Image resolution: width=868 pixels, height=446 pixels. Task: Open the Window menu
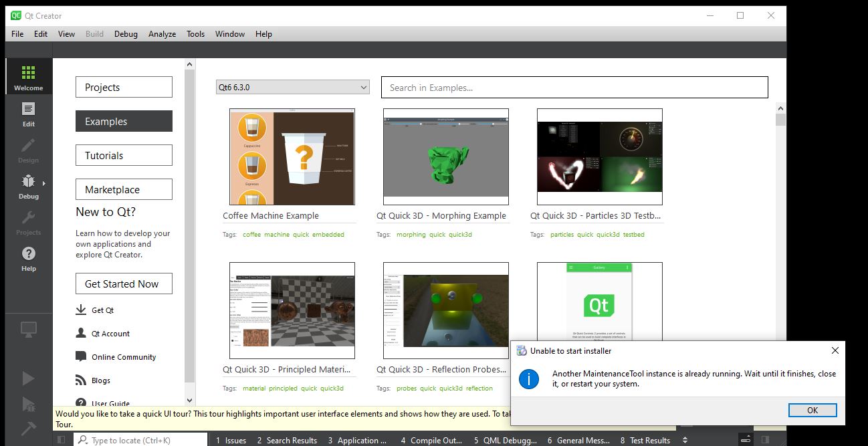(230, 33)
